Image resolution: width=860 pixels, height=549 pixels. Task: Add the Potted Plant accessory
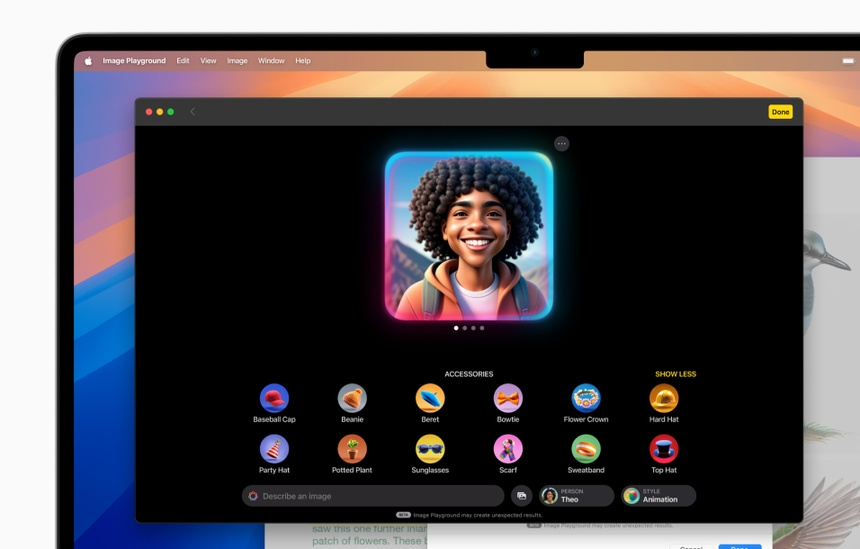tap(352, 449)
